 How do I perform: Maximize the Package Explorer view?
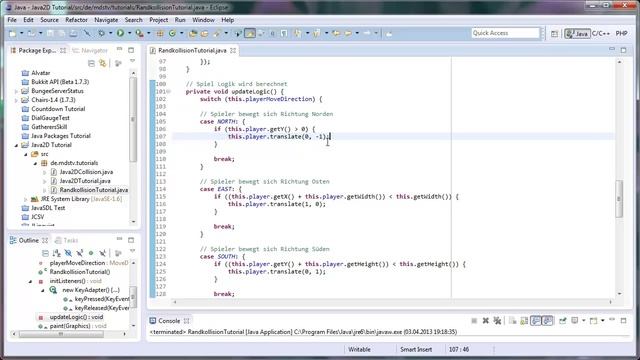[x=131, y=50]
